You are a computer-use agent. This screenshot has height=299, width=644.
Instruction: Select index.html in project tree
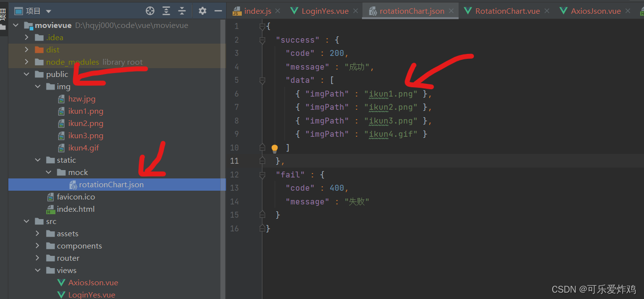pyautogui.click(x=76, y=209)
